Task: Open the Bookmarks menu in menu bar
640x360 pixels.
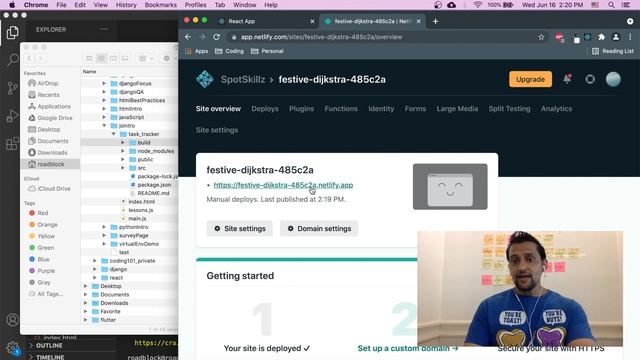Action: pyautogui.click(x=160, y=5)
